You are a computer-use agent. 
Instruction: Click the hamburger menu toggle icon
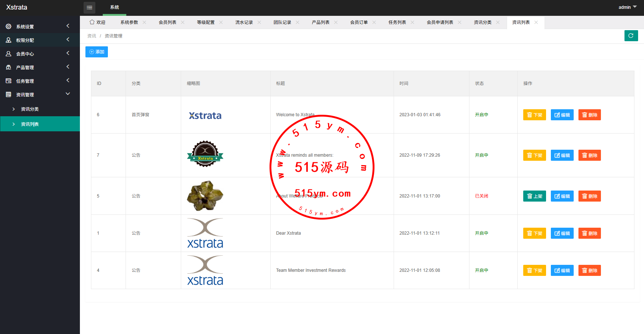[x=89, y=7]
